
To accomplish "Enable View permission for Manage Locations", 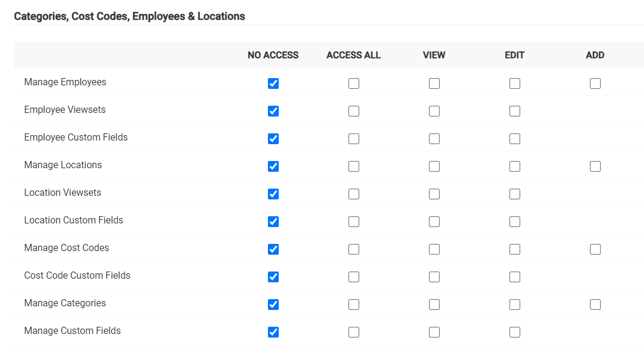I will (434, 166).
